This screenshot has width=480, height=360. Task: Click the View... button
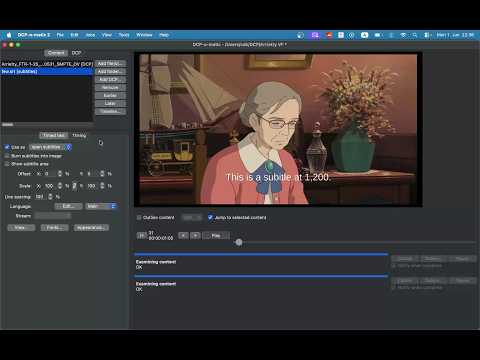(x=21, y=228)
